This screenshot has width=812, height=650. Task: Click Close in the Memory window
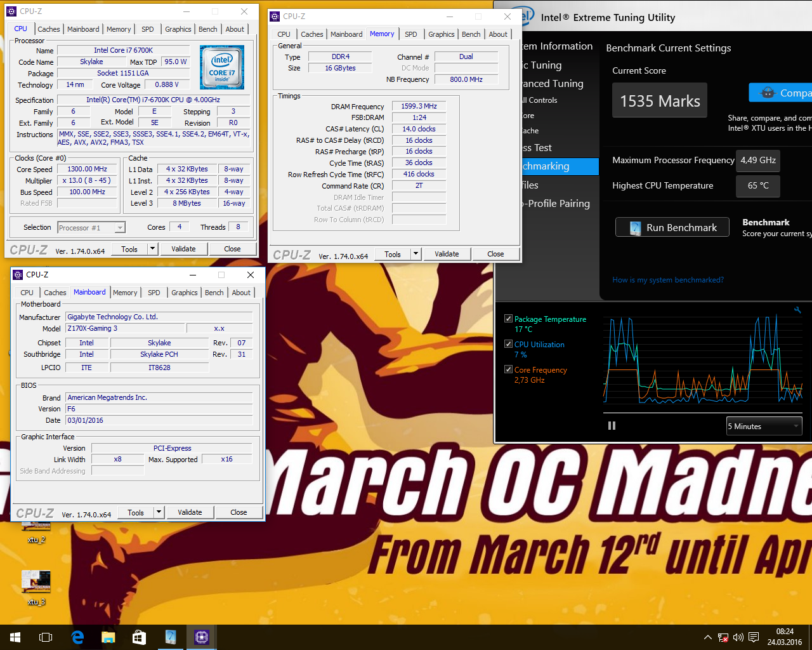[495, 254]
